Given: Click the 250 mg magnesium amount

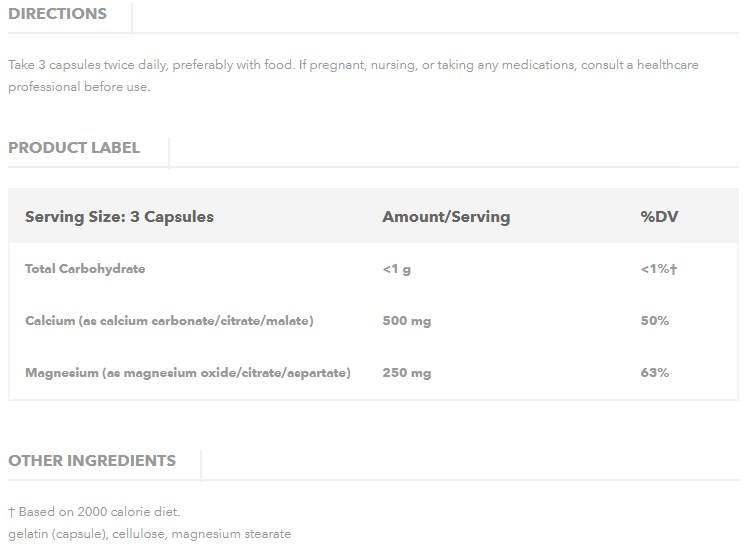Looking at the screenshot, I should (x=407, y=373).
